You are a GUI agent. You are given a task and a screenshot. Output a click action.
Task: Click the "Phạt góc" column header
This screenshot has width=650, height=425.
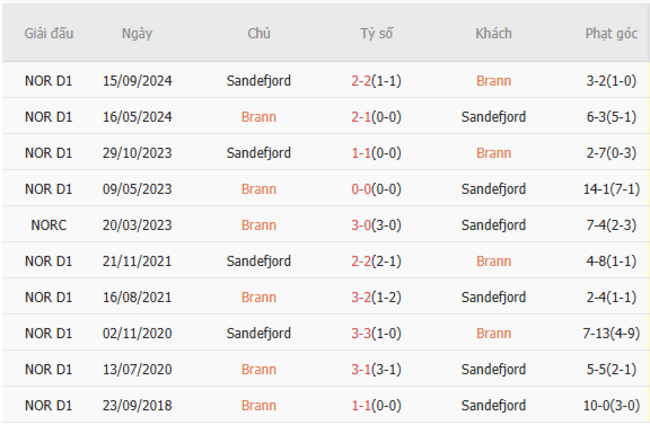click(611, 33)
